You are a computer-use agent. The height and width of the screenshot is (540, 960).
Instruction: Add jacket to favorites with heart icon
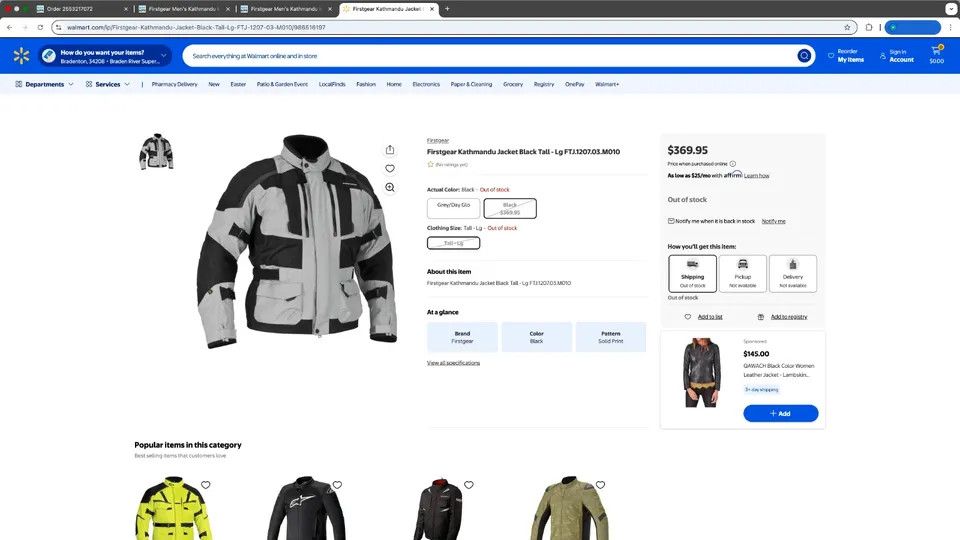tap(390, 168)
